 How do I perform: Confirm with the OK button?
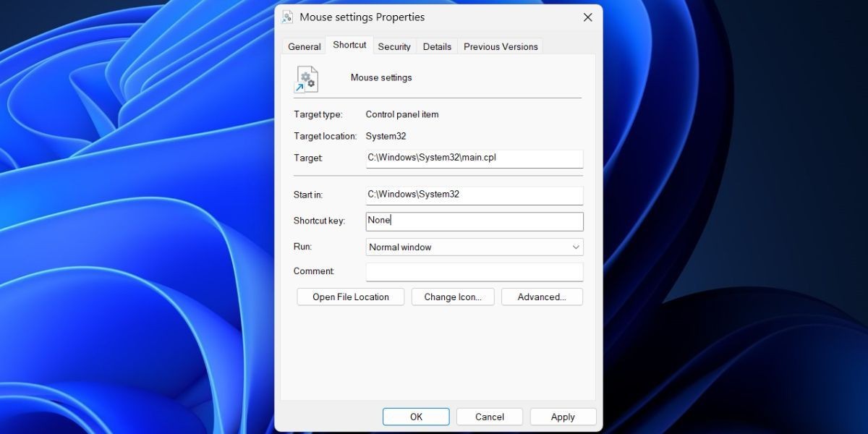(416, 417)
